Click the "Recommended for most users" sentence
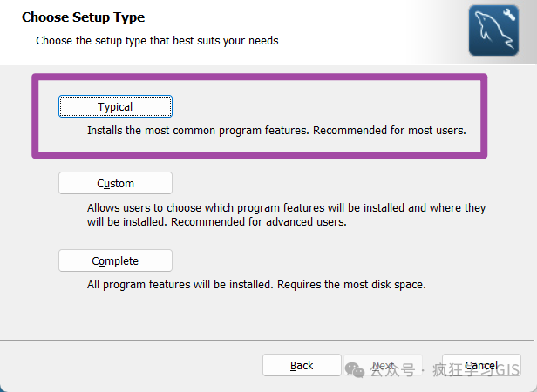The image size is (537, 392). [390, 131]
